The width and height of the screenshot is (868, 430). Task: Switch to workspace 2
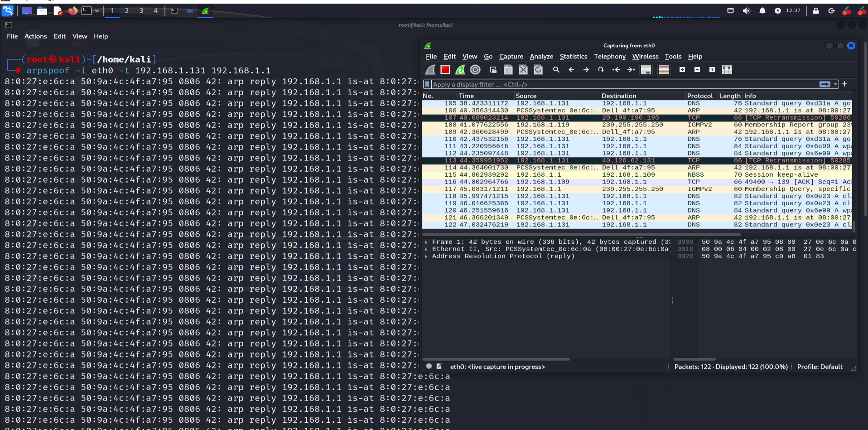127,11
